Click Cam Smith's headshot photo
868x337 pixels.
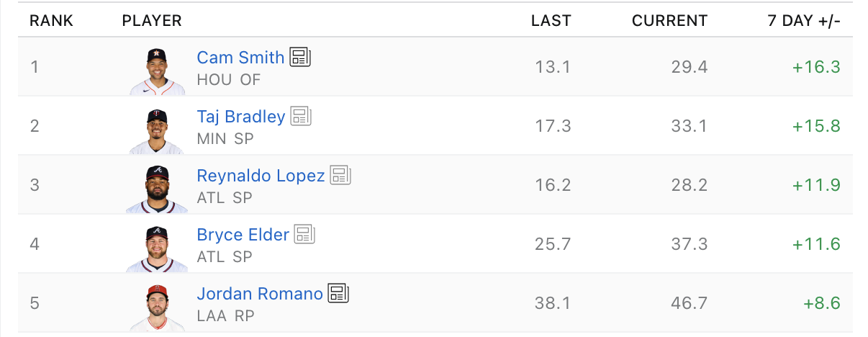(x=157, y=71)
